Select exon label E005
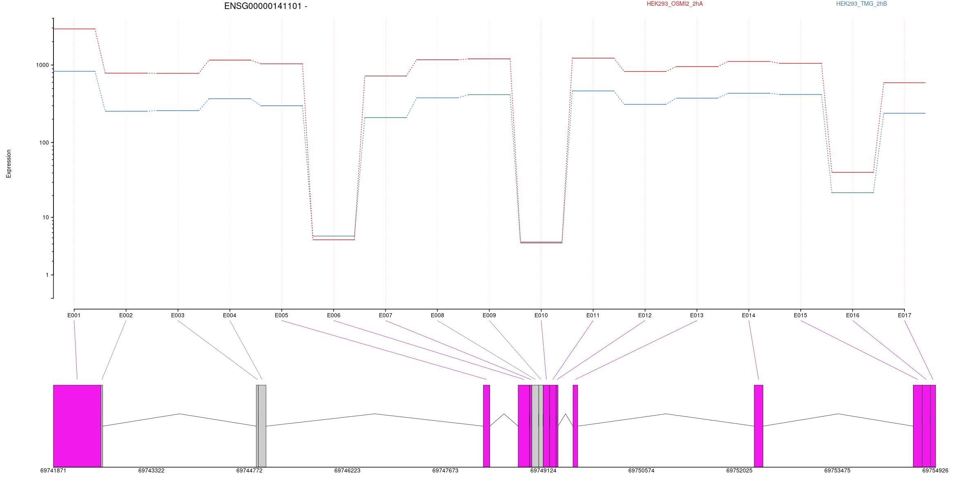The image size is (980, 490). [x=281, y=315]
